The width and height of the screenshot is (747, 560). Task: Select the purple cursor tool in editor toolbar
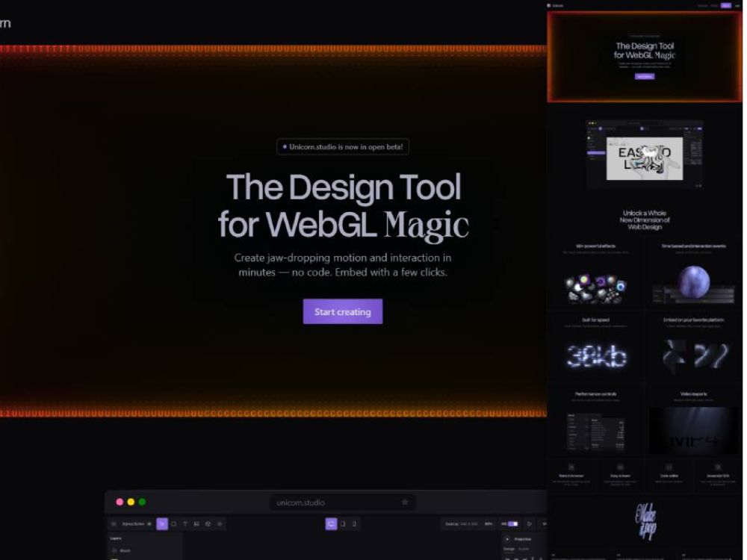click(162, 524)
